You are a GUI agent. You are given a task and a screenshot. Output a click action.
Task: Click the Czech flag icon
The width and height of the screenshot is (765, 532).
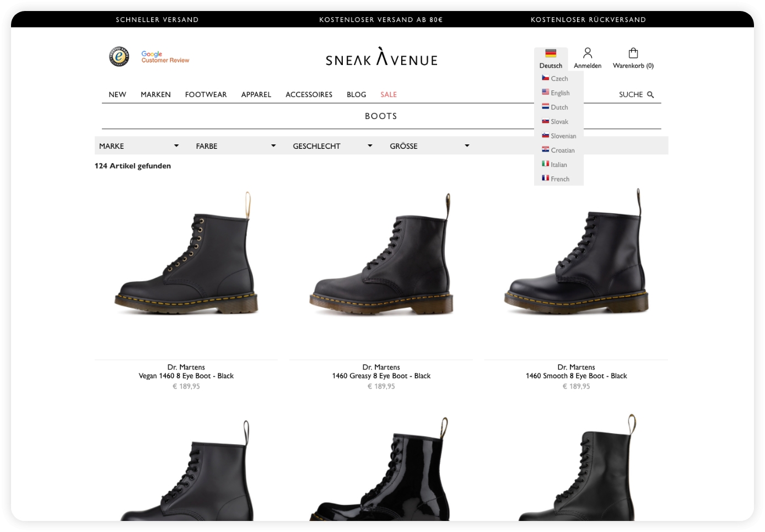tap(546, 78)
